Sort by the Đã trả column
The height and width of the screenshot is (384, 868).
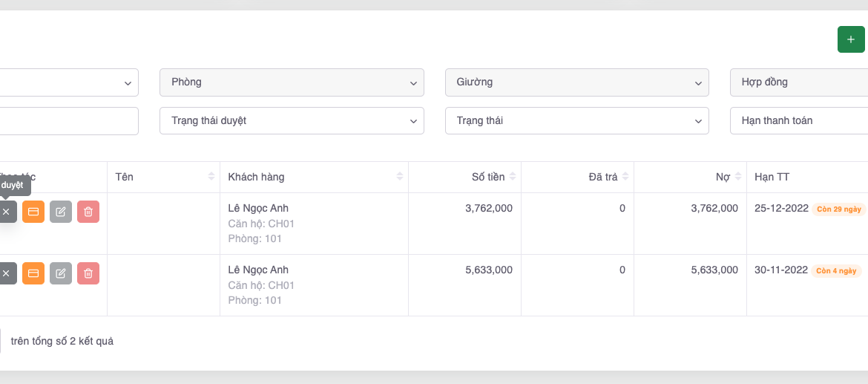(625, 177)
